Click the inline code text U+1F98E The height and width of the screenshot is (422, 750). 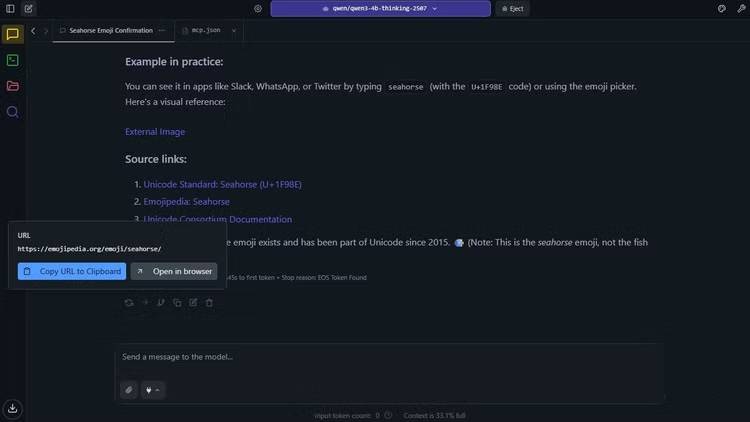pyautogui.click(x=486, y=87)
